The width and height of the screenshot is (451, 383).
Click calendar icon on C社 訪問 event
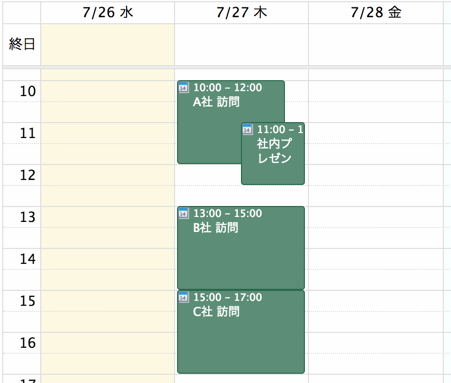point(184,297)
